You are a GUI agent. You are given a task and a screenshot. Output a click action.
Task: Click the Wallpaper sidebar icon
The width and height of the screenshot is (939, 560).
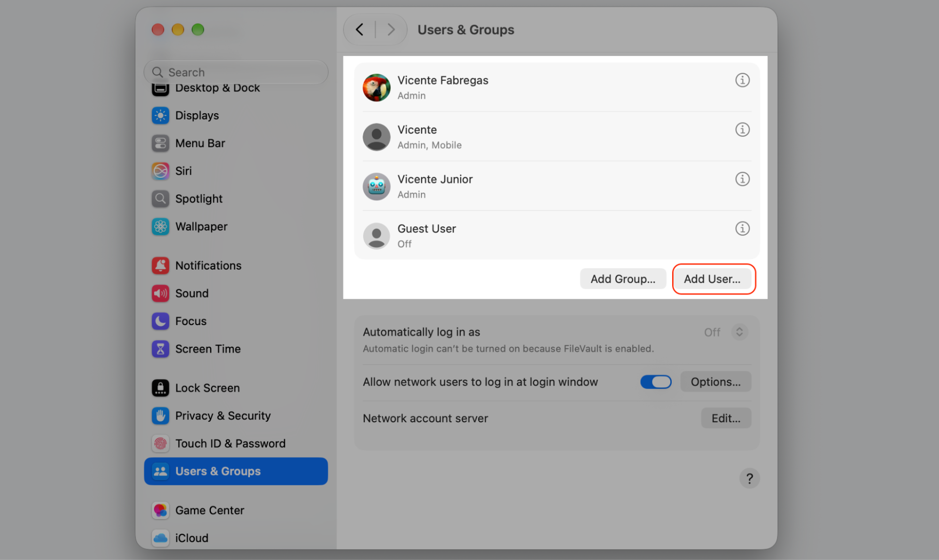[x=160, y=226]
